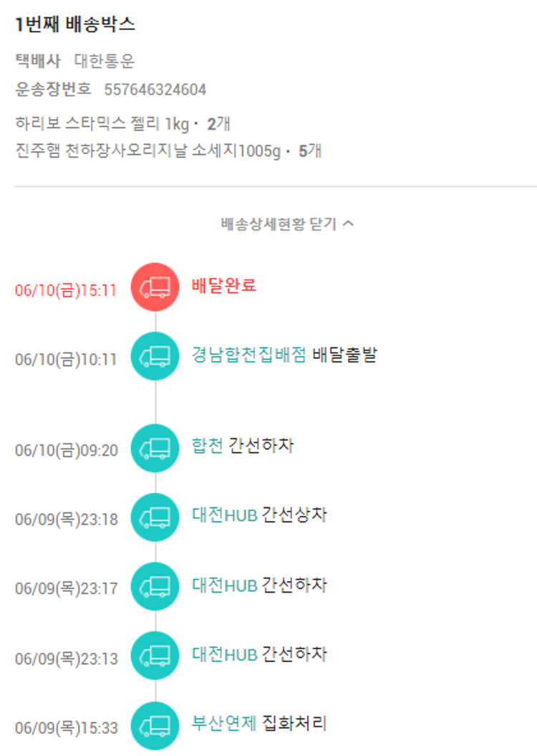This screenshot has width=537, height=756.
Task: Click the 1번째 배송박스 heading
Action: 74,25
